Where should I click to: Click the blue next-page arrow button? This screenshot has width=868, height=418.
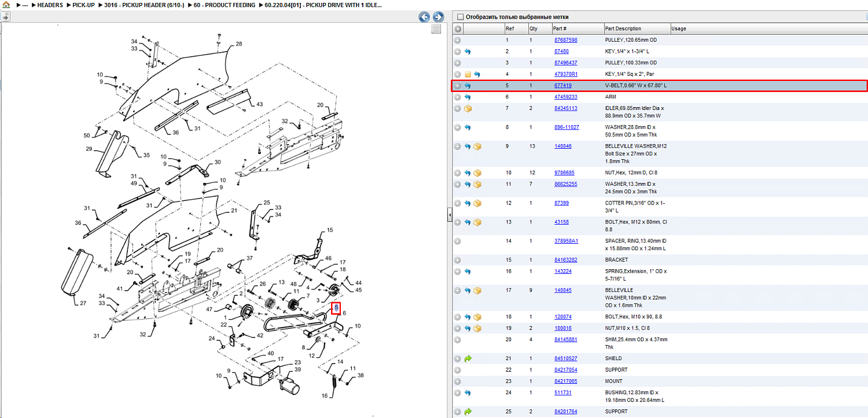(x=438, y=17)
